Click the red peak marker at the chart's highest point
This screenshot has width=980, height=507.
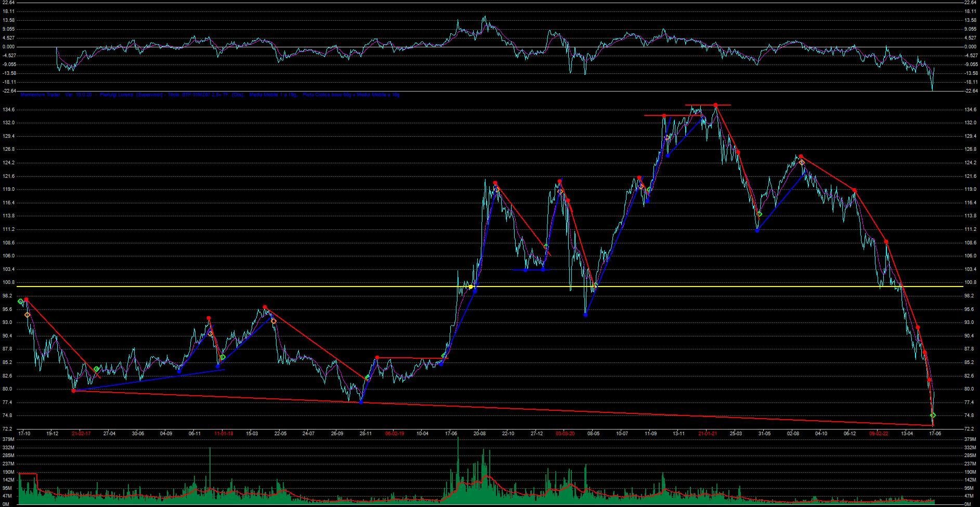point(716,105)
